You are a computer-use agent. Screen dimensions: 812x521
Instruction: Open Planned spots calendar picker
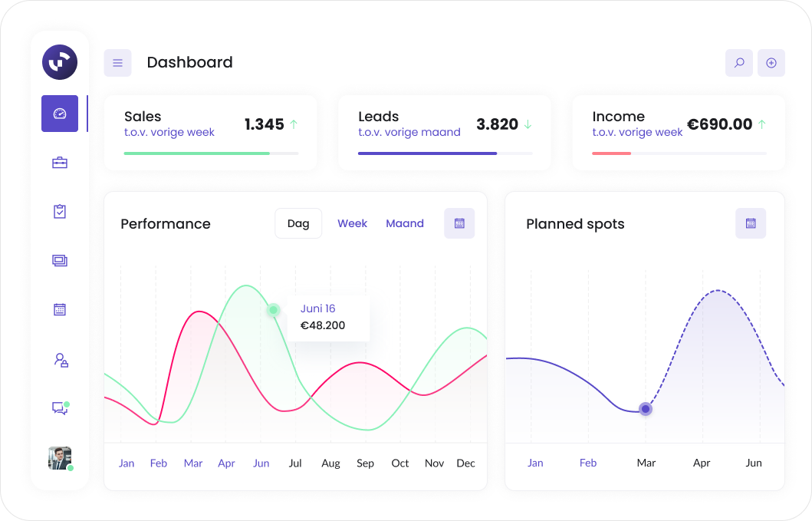[751, 223]
